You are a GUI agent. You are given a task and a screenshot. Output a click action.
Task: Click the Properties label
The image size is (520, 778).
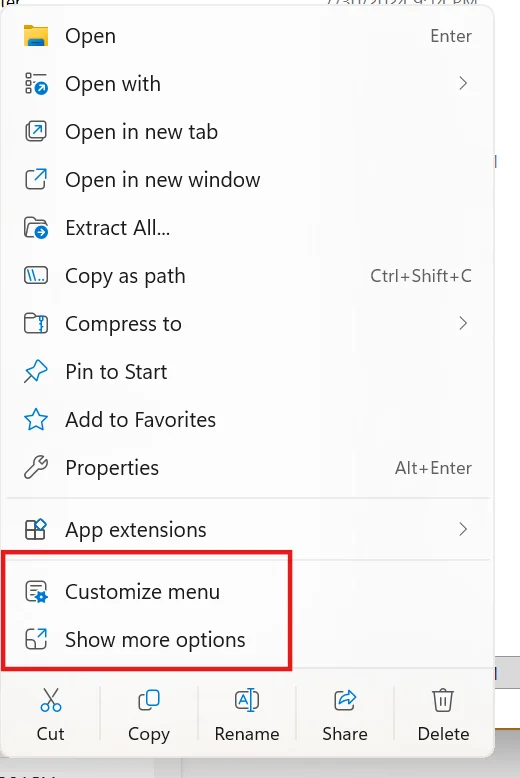tap(112, 468)
